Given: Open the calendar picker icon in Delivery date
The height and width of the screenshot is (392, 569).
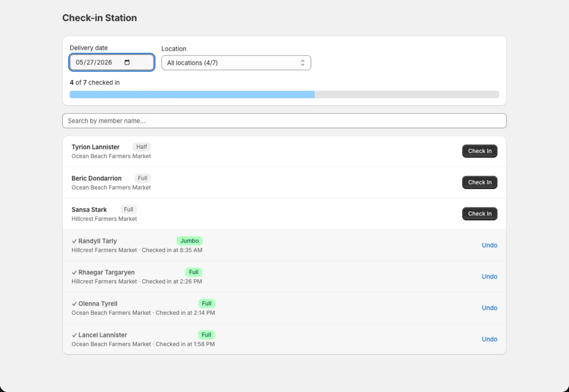Looking at the screenshot, I should tap(127, 63).
